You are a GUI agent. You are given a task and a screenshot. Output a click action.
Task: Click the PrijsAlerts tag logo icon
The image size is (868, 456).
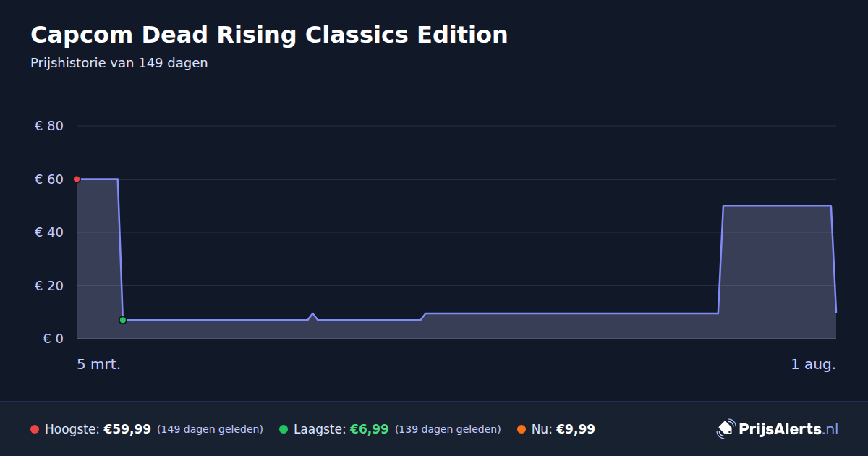[725, 429]
